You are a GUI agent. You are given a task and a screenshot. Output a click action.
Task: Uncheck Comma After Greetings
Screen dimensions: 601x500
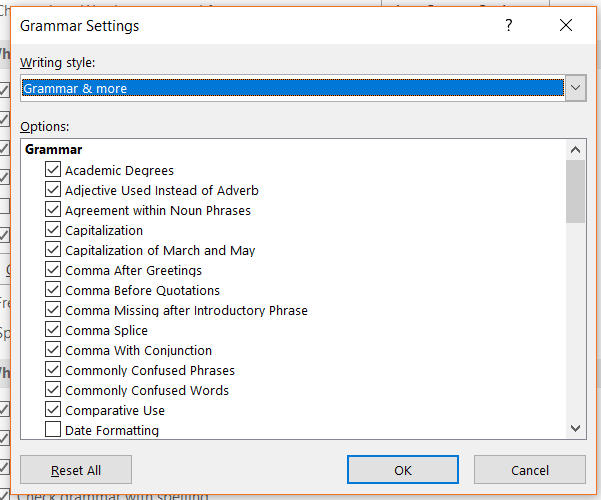[53, 270]
